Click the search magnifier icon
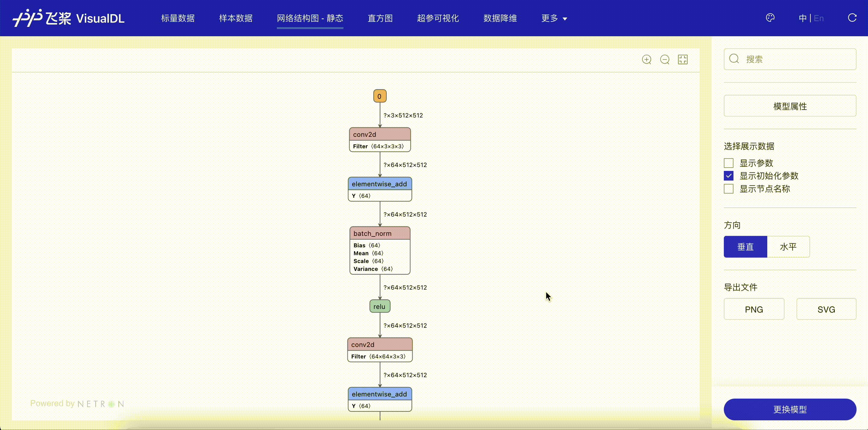The image size is (868, 430). (x=734, y=59)
